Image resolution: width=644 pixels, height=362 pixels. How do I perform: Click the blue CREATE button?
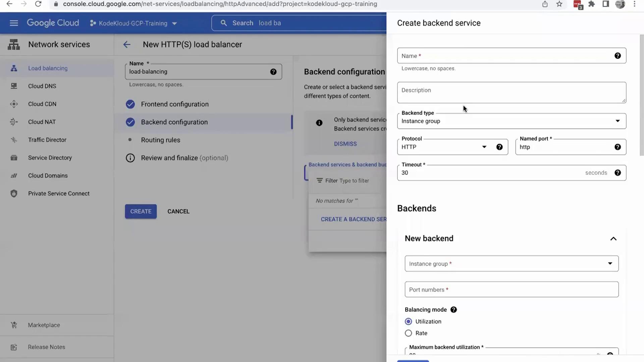pos(141,212)
